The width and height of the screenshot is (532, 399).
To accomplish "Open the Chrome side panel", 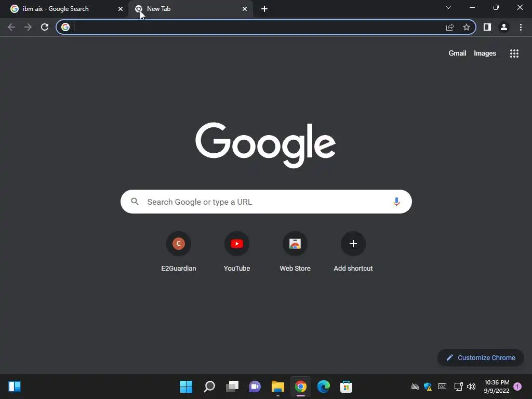I will 487,27.
